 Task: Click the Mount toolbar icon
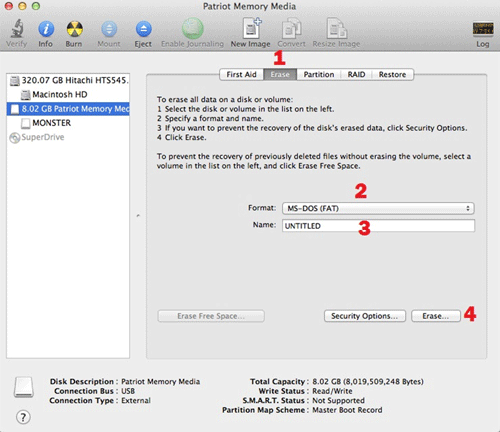(109, 29)
